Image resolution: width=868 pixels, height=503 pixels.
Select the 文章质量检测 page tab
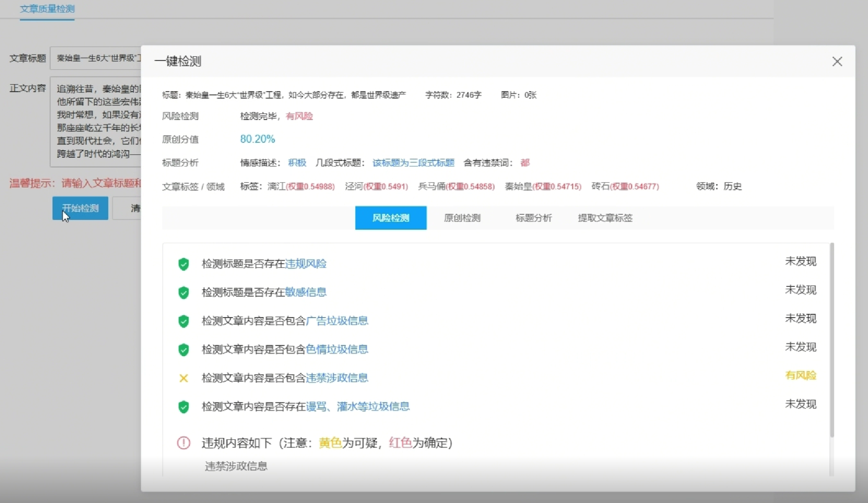coord(47,9)
